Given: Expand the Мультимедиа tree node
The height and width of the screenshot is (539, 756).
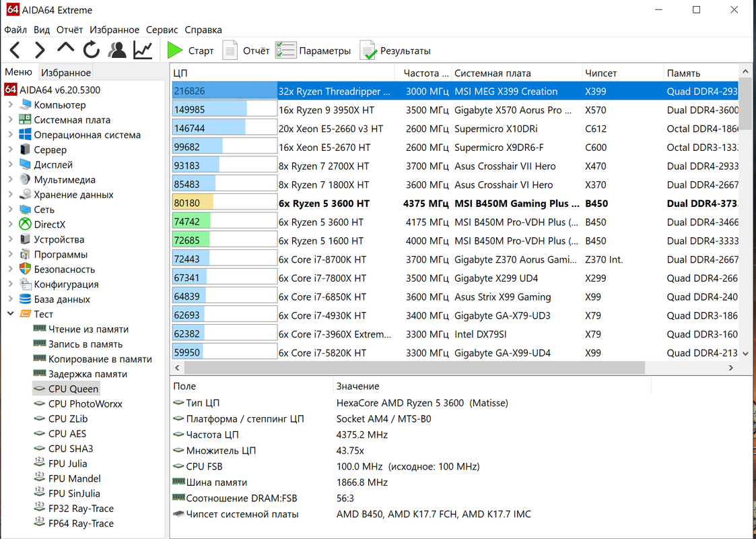Looking at the screenshot, I should click(x=11, y=179).
